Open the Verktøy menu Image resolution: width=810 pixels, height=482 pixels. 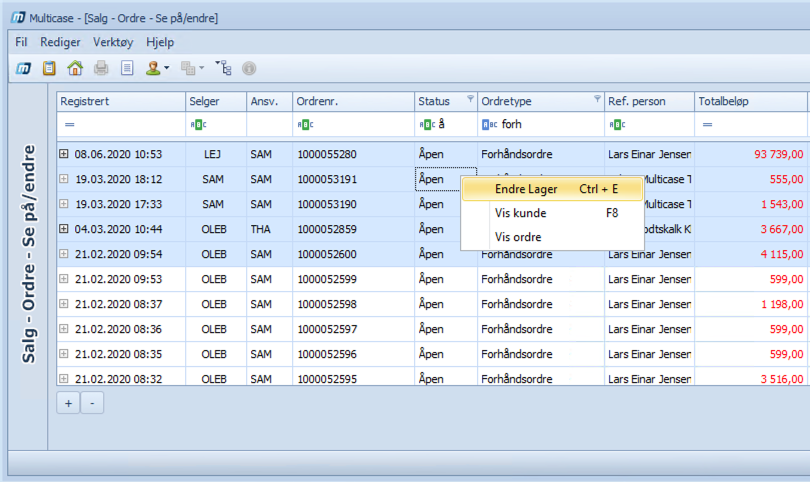(x=113, y=42)
